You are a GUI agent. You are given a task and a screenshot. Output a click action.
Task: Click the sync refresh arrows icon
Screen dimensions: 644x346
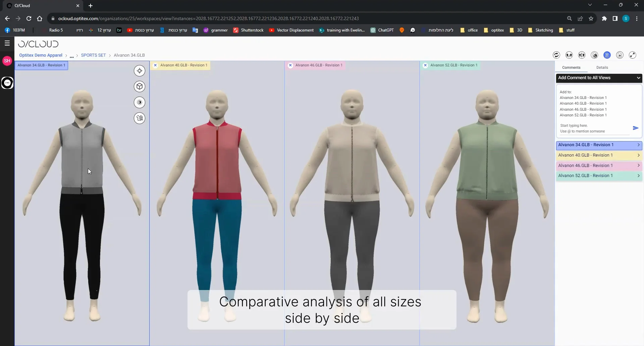click(x=556, y=55)
